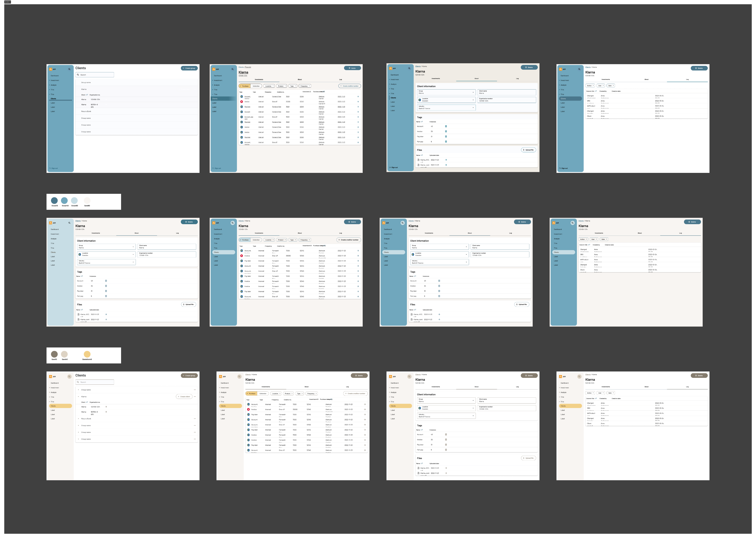Click the 'Create client' button in Klarna group
This screenshot has height=538, width=756.
(184, 396)
